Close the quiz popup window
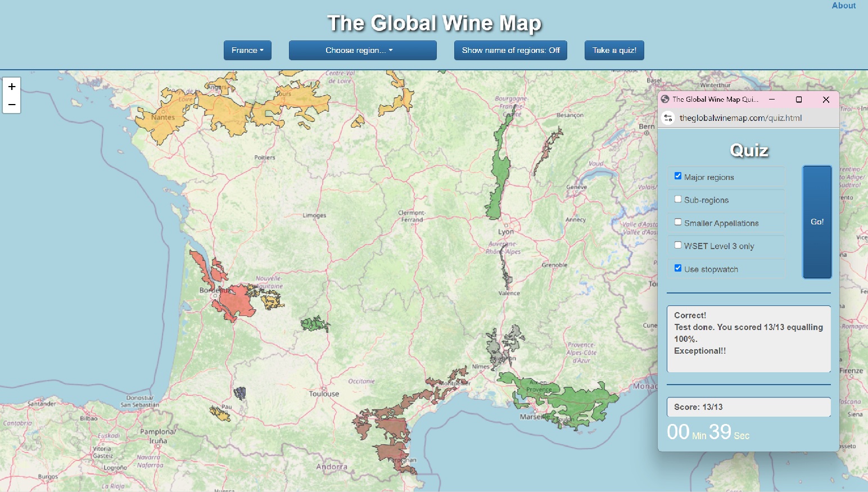 click(x=826, y=100)
